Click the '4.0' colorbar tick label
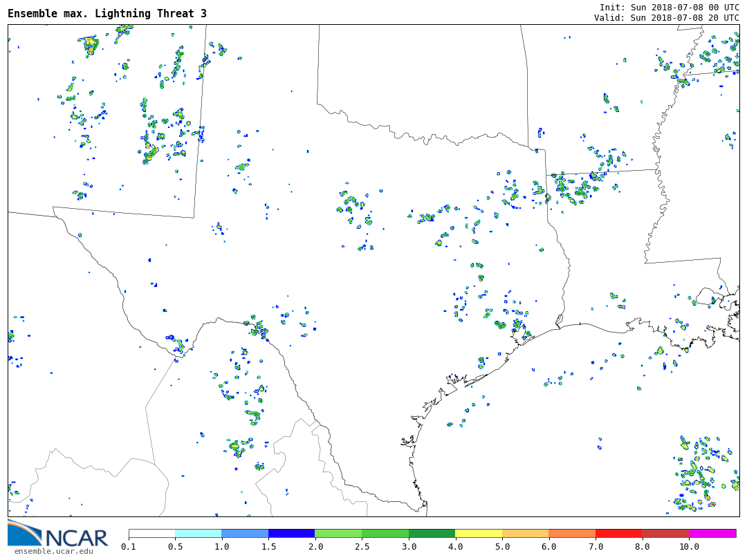This screenshot has width=747, height=560. point(455,547)
